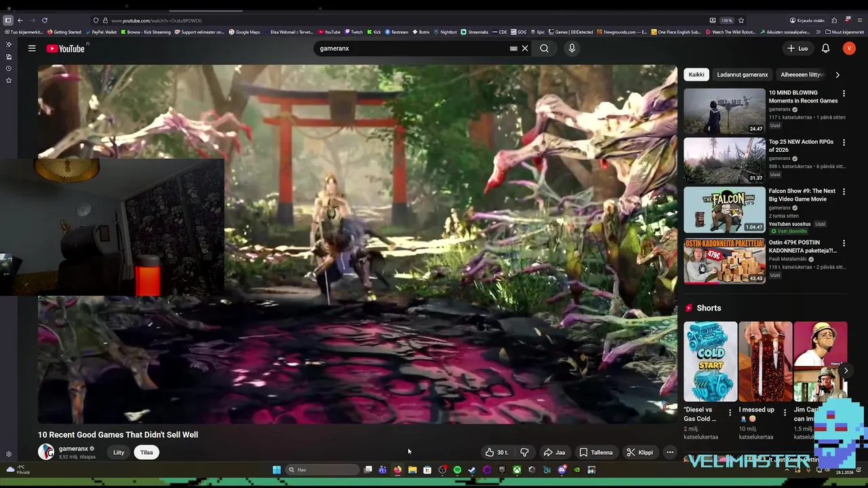Show more bookmarks overflow chevron
The height and width of the screenshot is (488, 868).
tap(818, 32)
